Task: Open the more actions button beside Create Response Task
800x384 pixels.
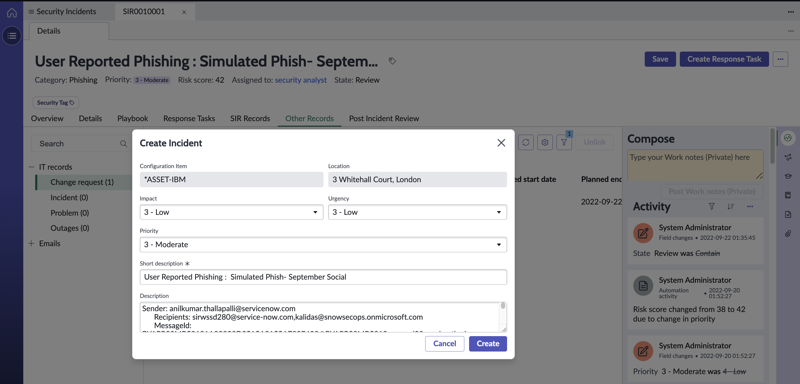Action: [x=780, y=59]
